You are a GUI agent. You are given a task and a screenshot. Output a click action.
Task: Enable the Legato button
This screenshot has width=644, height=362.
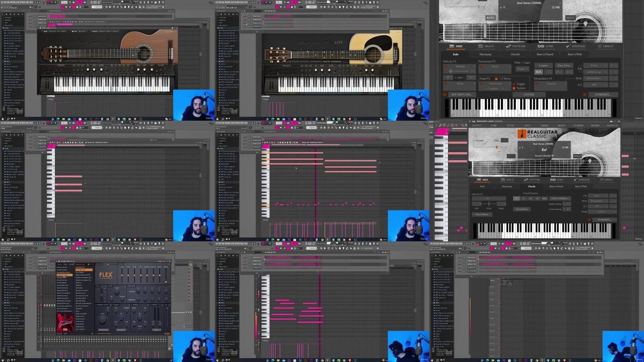(x=543, y=66)
